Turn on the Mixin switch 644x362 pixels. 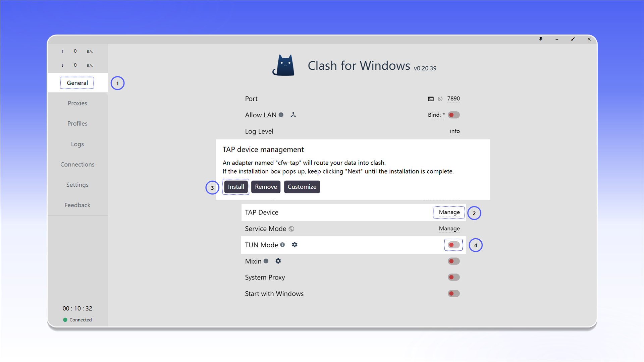[x=454, y=261]
